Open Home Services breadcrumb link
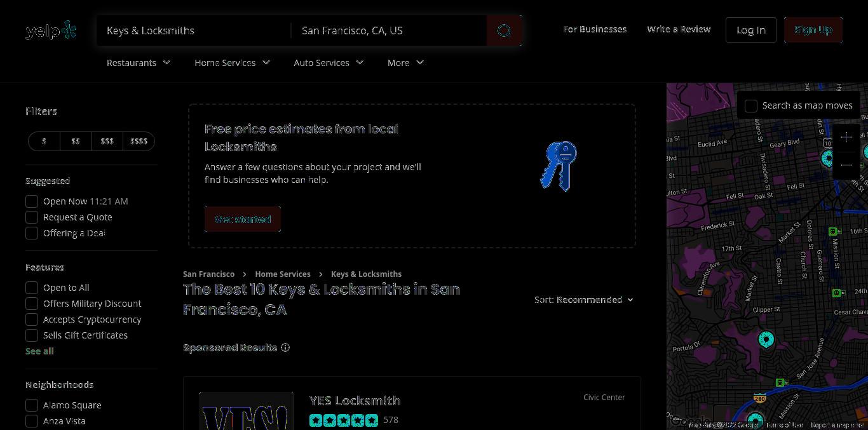 point(283,274)
